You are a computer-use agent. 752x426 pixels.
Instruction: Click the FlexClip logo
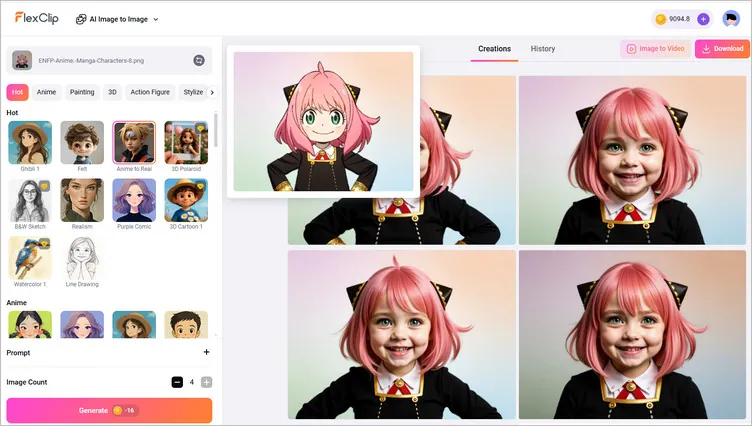[36, 18]
